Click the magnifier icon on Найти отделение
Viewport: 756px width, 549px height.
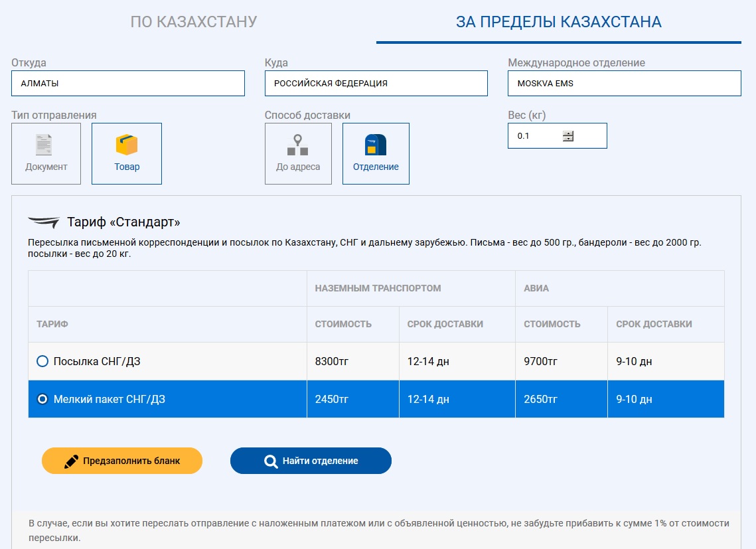(271, 461)
